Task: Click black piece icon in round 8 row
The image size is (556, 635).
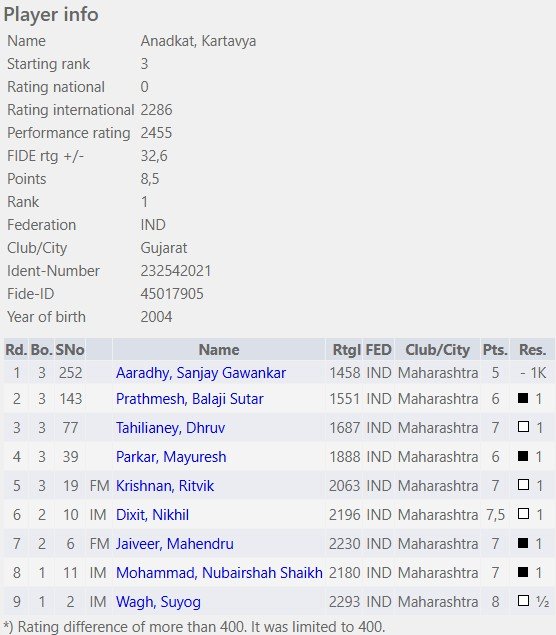Action: click(x=523, y=572)
